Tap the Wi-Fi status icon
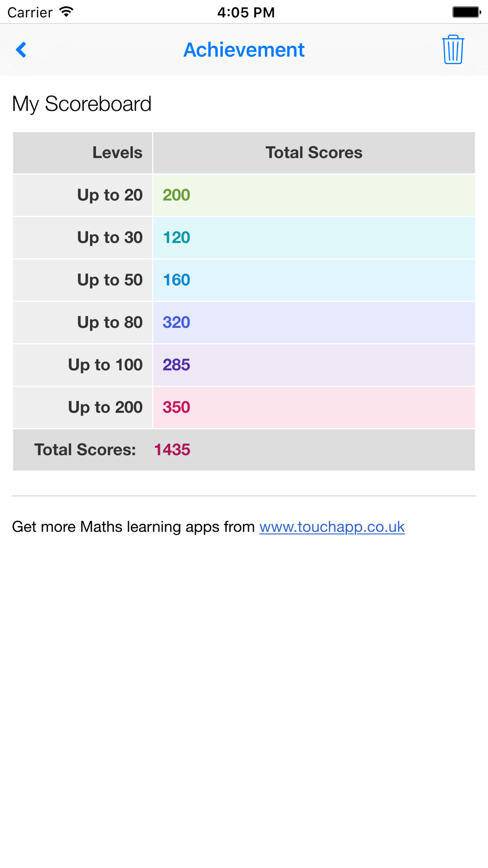Viewport: 488px width, 868px height. pos(66,12)
